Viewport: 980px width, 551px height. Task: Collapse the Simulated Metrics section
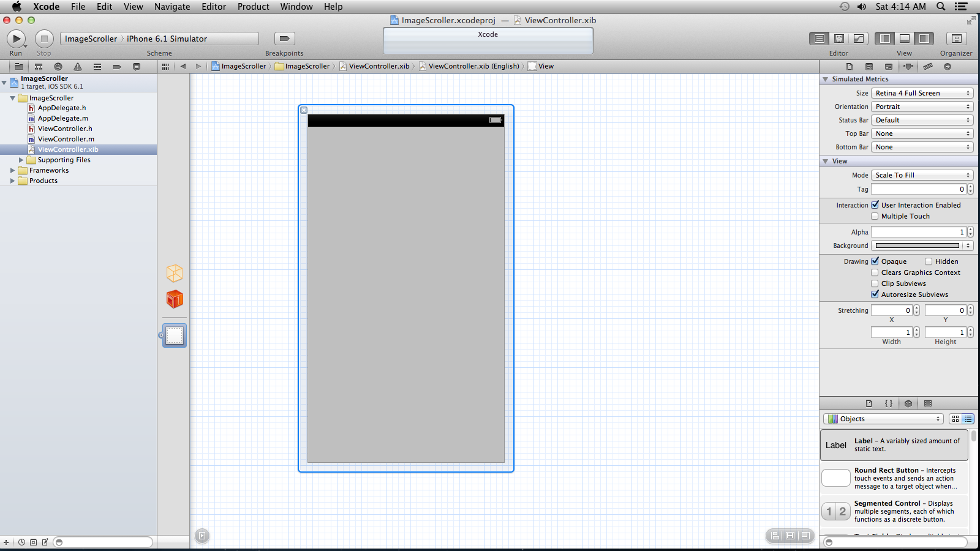point(826,79)
